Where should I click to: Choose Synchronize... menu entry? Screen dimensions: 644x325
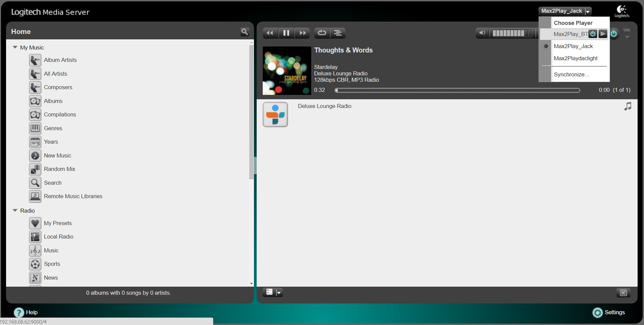point(571,74)
